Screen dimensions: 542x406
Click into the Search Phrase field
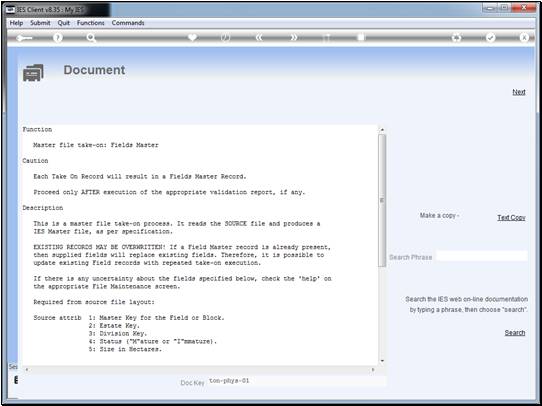(482, 256)
